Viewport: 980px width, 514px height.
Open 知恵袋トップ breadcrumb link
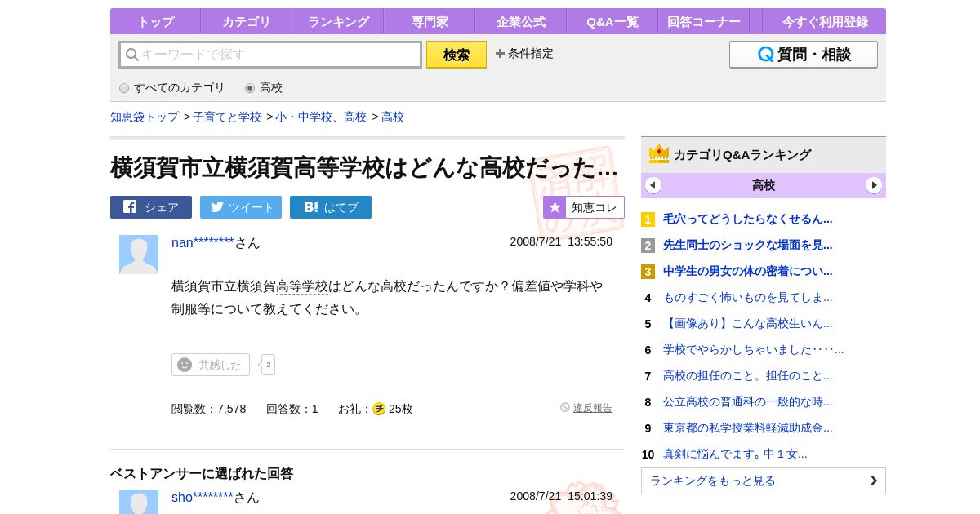145,117
